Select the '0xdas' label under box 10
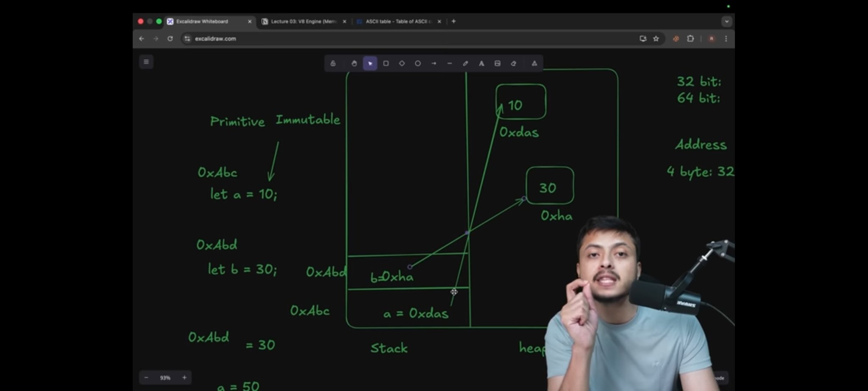The width and height of the screenshot is (868, 391). [519, 132]
